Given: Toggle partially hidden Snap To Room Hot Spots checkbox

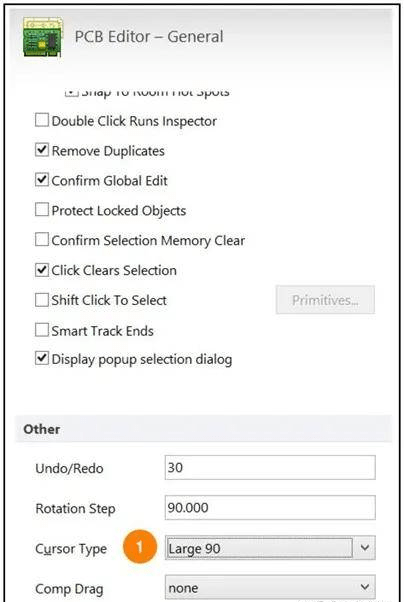Looking at the screenshot, I should (x=71, y=93).
